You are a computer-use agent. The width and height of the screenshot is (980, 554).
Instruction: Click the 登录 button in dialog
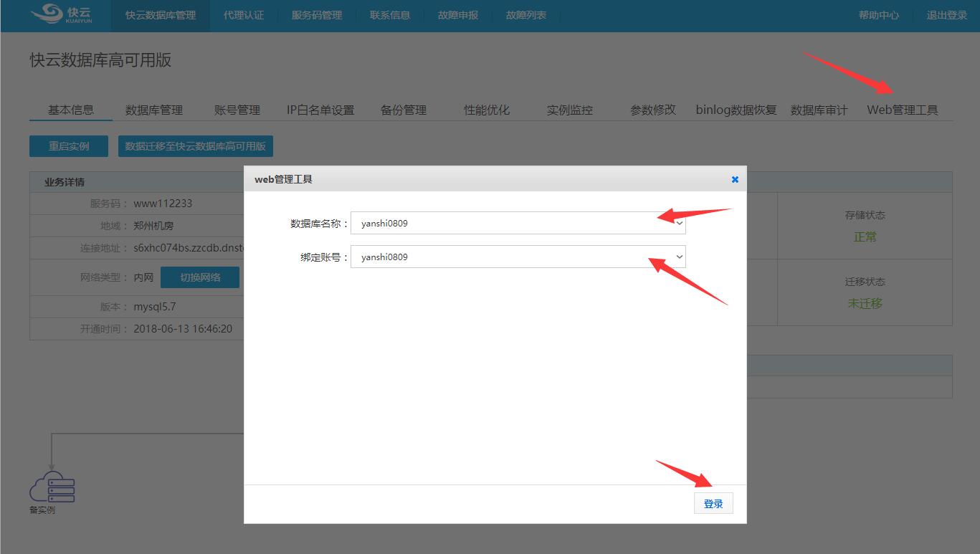tap(713, 503)
